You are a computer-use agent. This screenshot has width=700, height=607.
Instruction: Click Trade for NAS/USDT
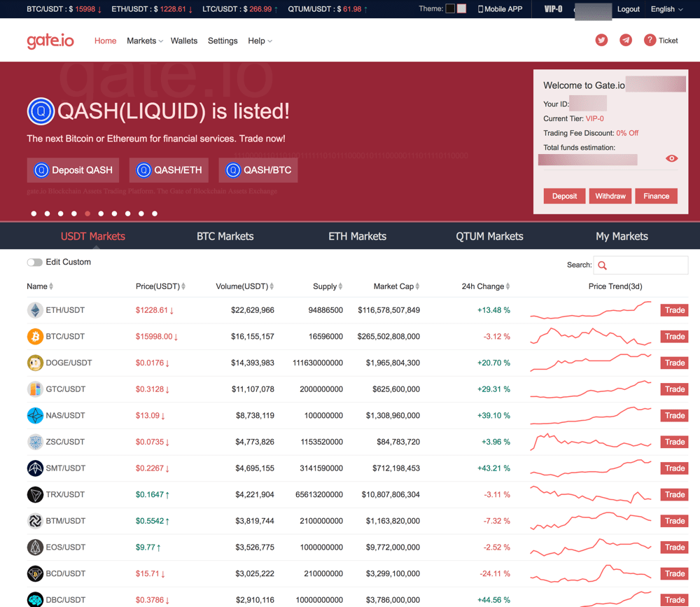coord(674,415)
